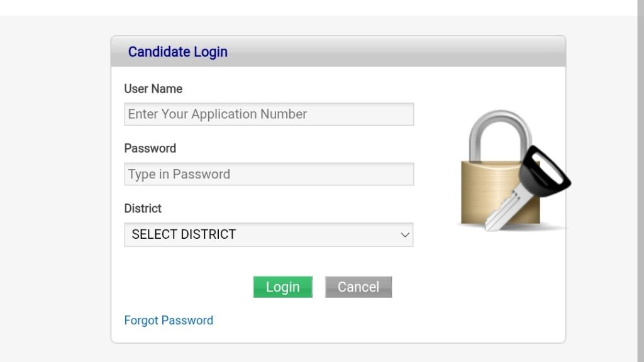Click the vertical scrollbar on the right edge
The height and width of the screenshot is (362, 644).
click(x=641, y=181)
